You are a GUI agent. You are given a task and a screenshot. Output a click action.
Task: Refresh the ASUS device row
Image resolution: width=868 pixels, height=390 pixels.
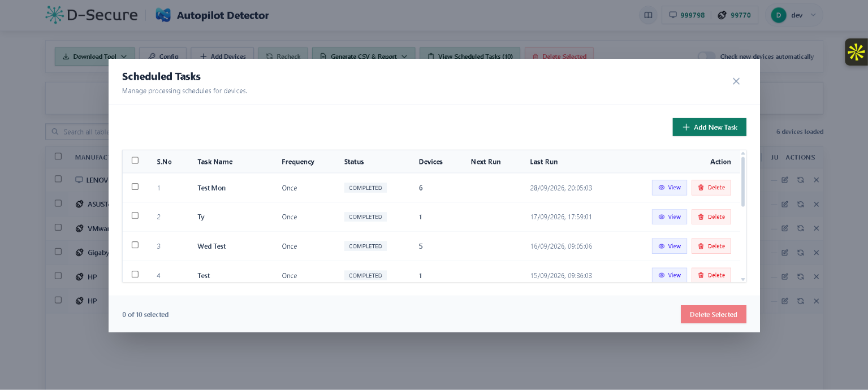[801, 204]
